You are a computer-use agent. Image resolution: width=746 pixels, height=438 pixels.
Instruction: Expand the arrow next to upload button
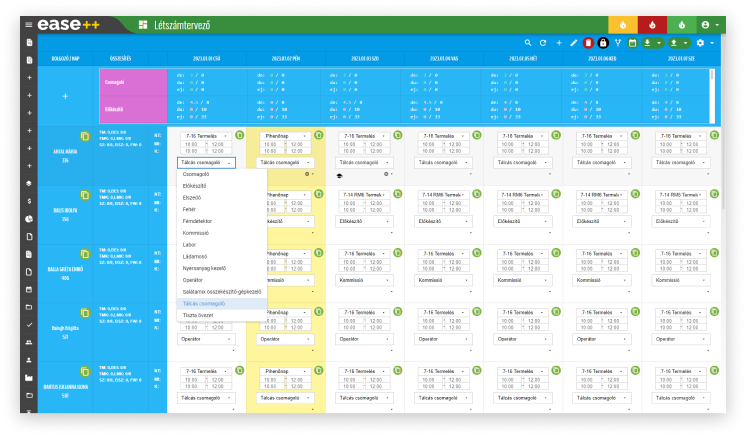tap(686, 43)
